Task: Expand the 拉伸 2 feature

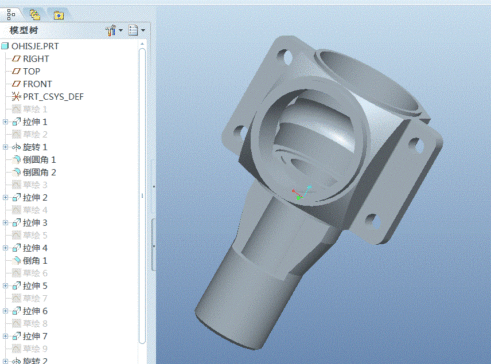Action: [x=5, y=198]
